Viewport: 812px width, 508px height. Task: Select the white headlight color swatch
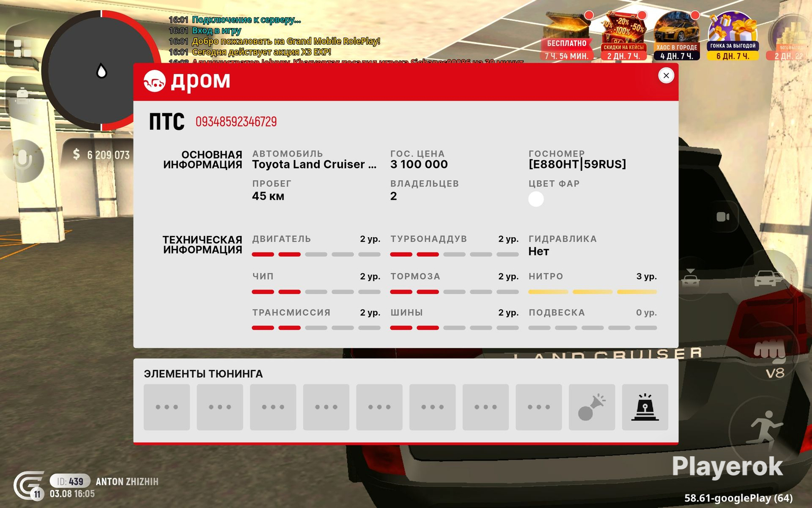[x=536, y=199]
